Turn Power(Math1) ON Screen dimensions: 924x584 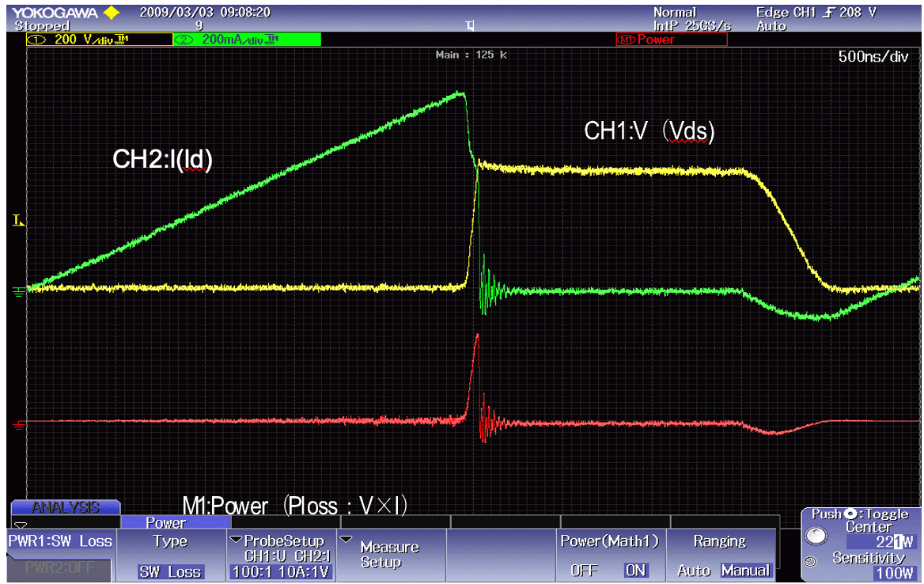pyautogui.click(x=634, y=570)
